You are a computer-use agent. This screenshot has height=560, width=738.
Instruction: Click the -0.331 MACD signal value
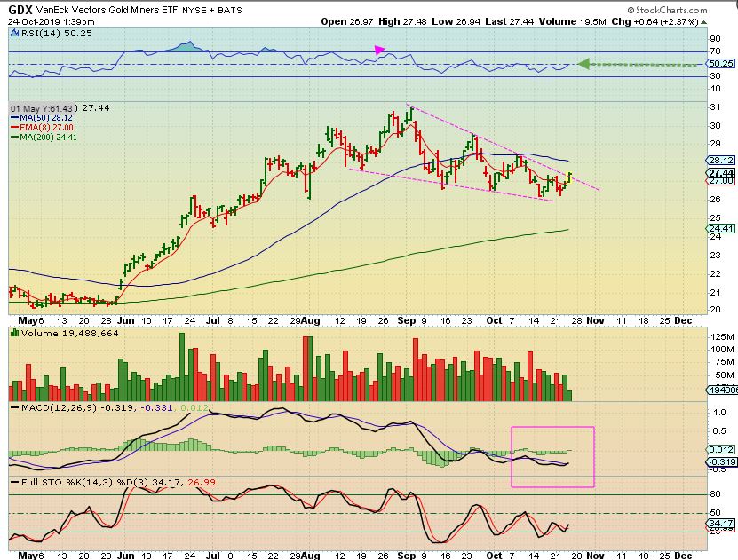click(x=156, y=407)
